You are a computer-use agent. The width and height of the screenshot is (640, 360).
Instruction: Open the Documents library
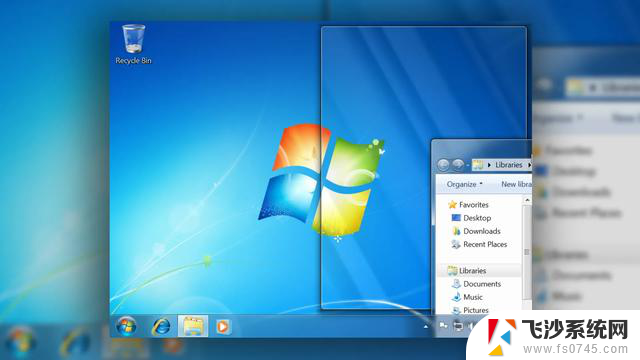coord(482,284)
